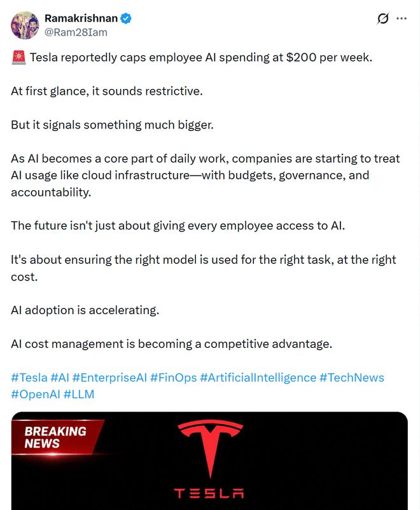Viewport: 420px width, 510px height.
Task: Click the red siren emoji
Action: [x=18, y=58]
